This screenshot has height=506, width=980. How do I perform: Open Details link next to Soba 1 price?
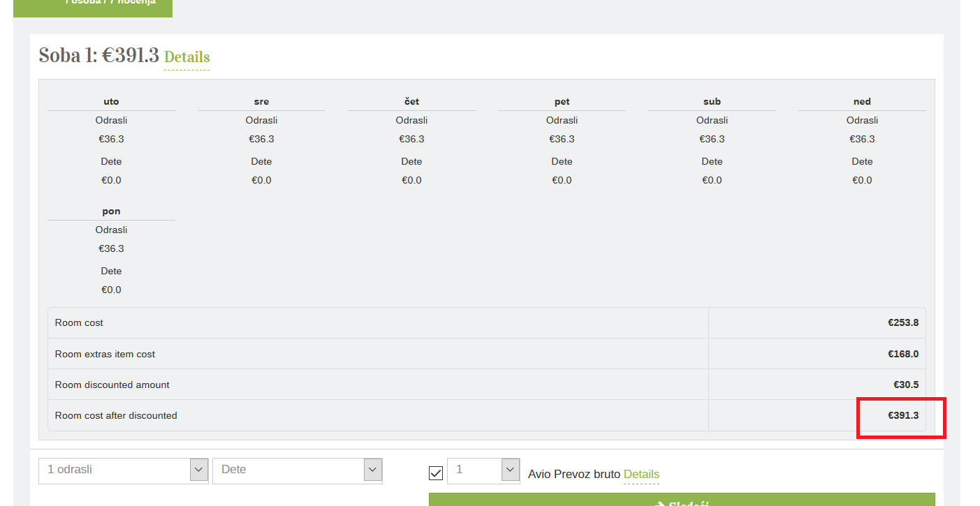pos(187,57)
